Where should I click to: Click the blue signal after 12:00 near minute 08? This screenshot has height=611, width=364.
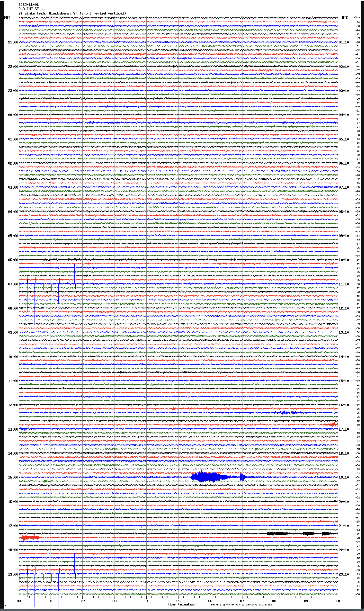click(286, 413)
